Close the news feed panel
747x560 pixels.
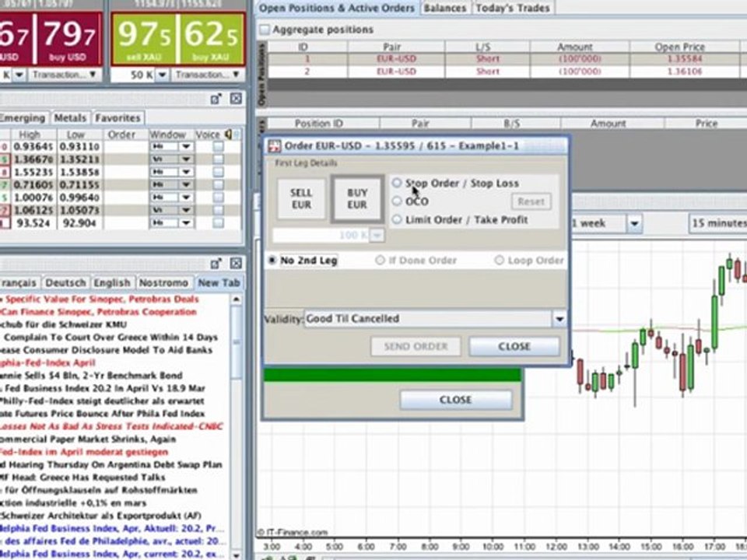236,264
